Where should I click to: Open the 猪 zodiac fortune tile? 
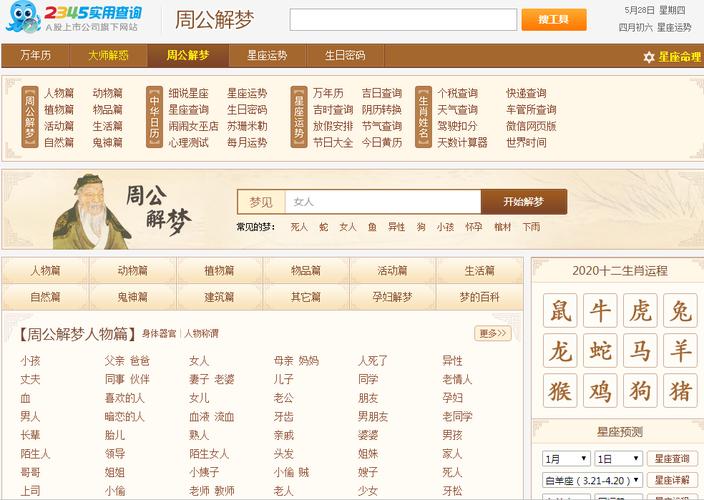point(680,390)
